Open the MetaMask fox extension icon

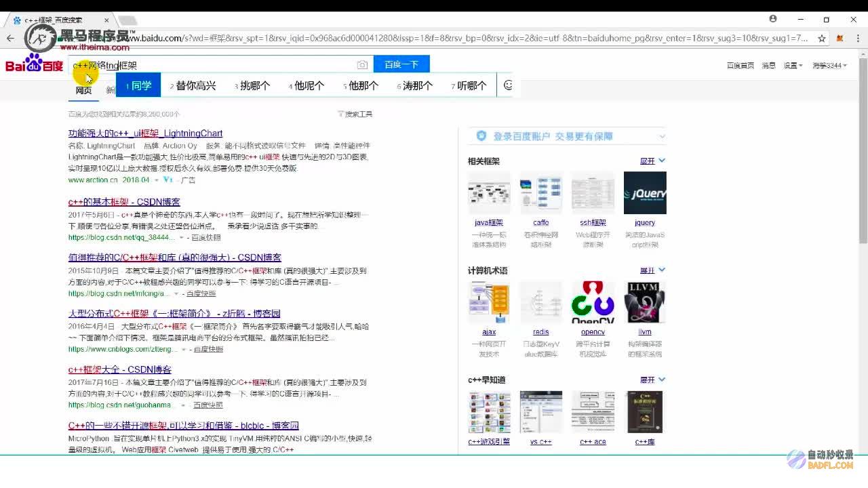point(840,39)
